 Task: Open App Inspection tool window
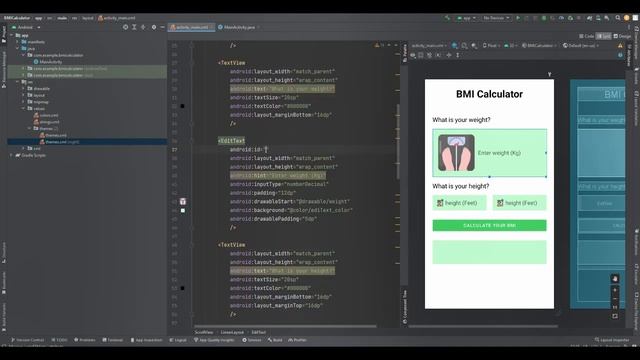point(146,340)
